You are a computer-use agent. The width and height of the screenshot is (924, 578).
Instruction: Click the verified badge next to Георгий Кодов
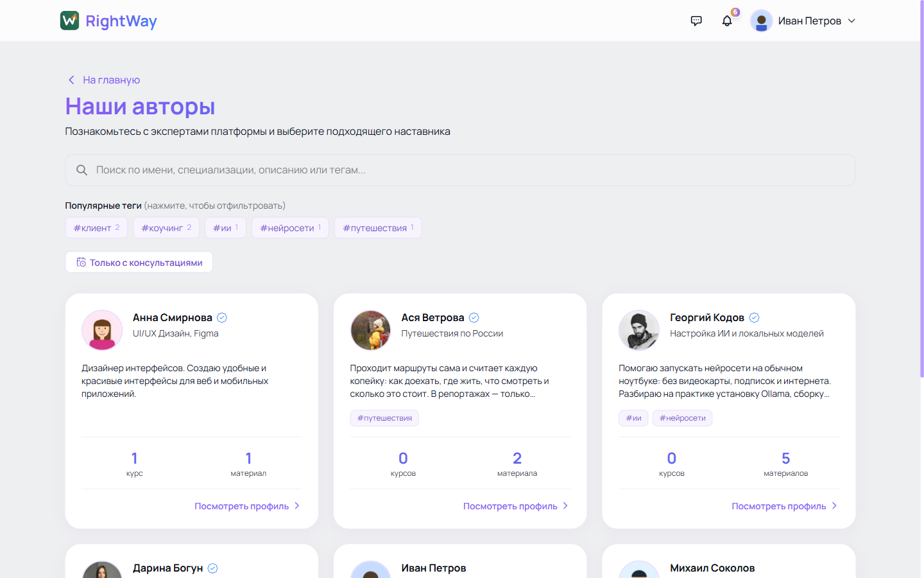coord(755,317)
